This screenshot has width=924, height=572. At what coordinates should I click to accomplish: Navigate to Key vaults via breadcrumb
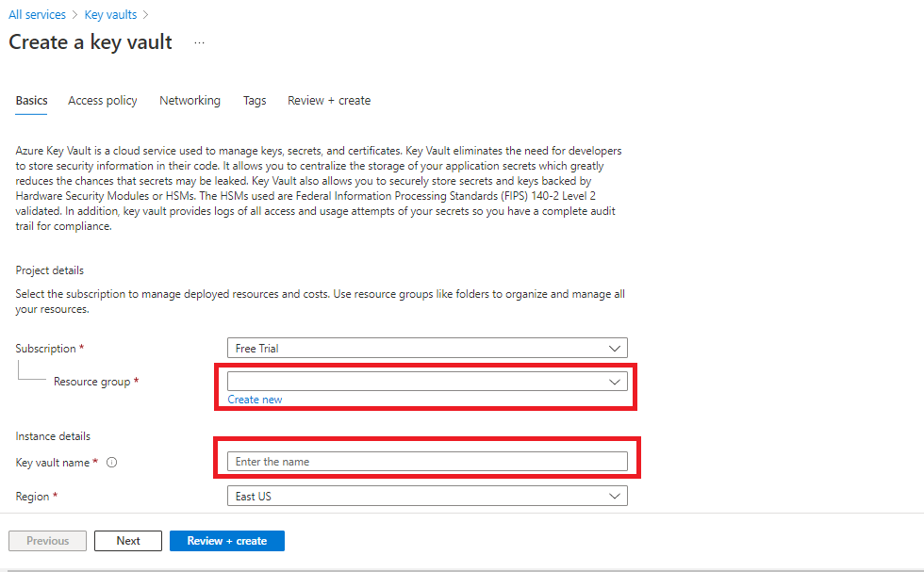(x=110, y=14)
